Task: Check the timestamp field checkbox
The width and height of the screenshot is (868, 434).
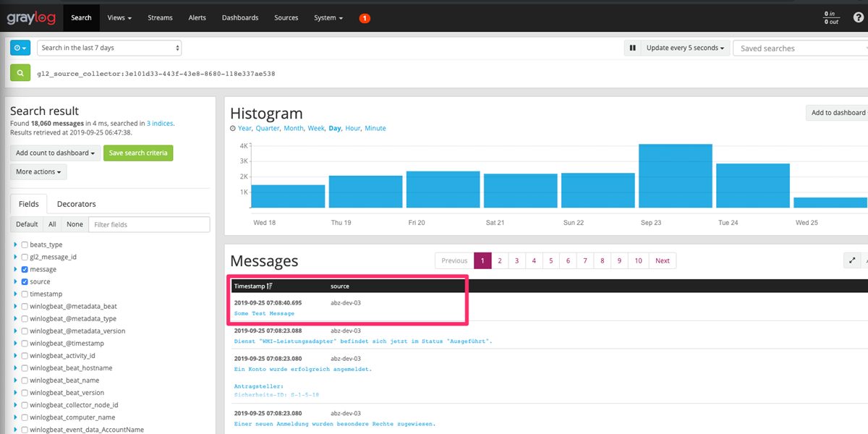Action: pyautogui.click(x=25, y=294)
